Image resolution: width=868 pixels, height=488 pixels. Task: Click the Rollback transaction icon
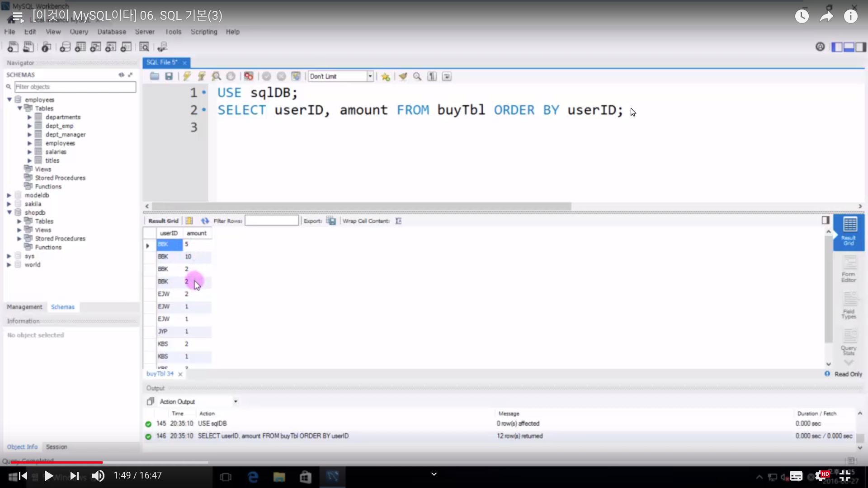tap(281, 76)
